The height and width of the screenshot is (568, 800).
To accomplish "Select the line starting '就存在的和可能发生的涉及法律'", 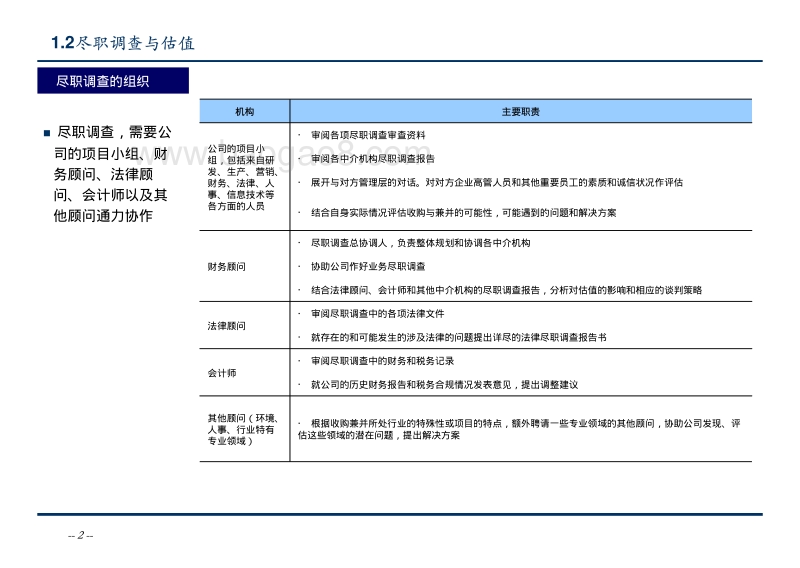I will click(x=459, y=337).
